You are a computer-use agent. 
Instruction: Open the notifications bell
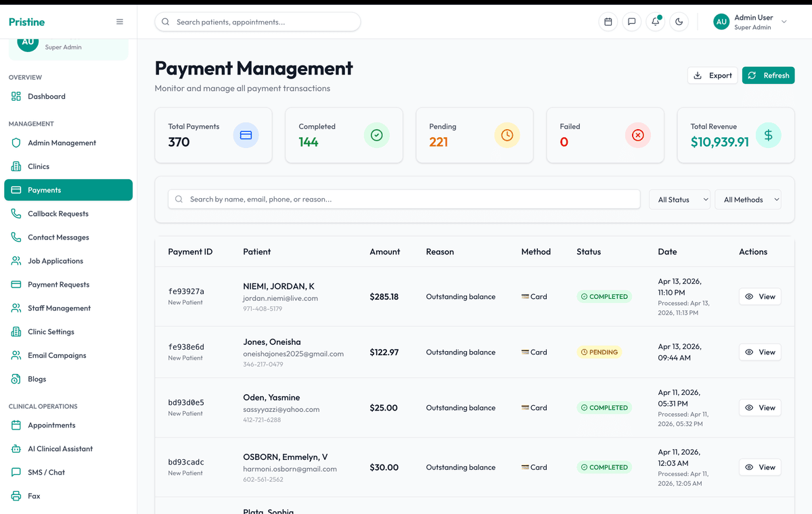(x=655, y=22)
